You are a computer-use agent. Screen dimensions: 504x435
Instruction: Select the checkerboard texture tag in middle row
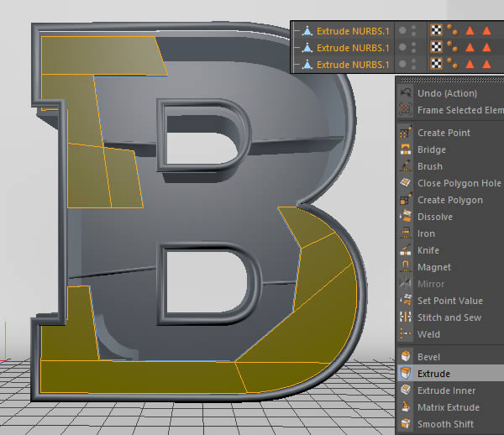coord(436,47)
